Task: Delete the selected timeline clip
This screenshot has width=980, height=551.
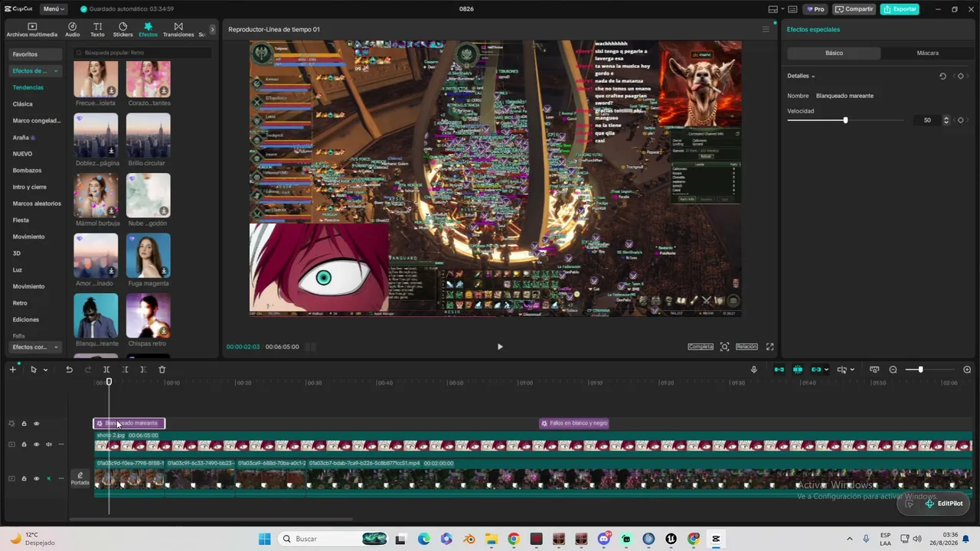Action: pyautogui.click(x=162, y=370)
